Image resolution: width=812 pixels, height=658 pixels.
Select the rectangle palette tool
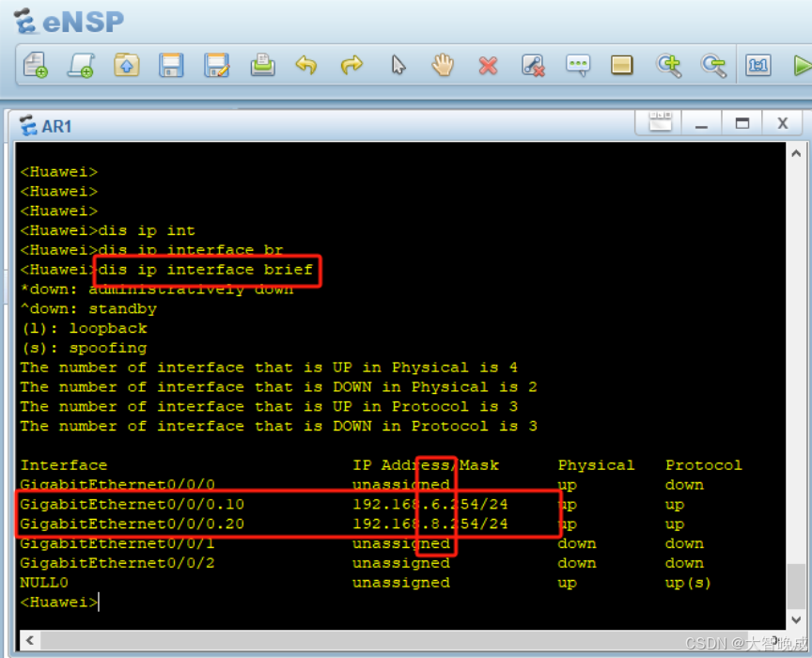[622, 65]
